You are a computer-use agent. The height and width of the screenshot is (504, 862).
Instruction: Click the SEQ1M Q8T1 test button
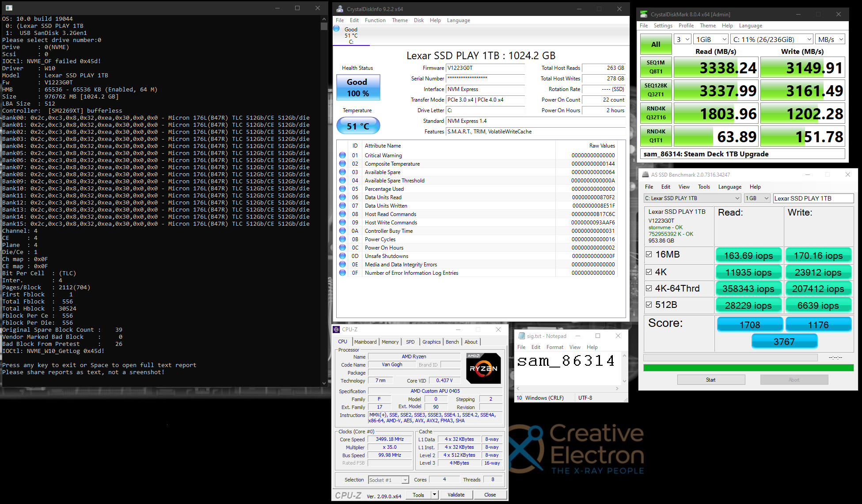coord(656,67)
